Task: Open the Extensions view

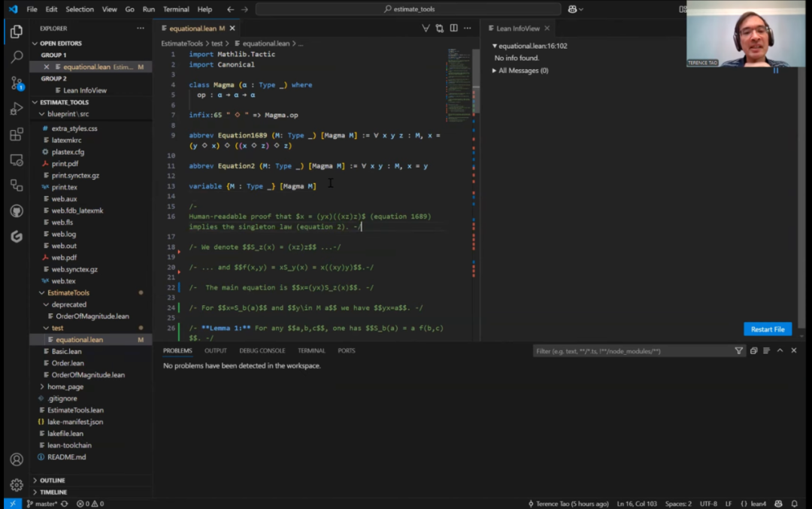Action: tap(17, 135)
